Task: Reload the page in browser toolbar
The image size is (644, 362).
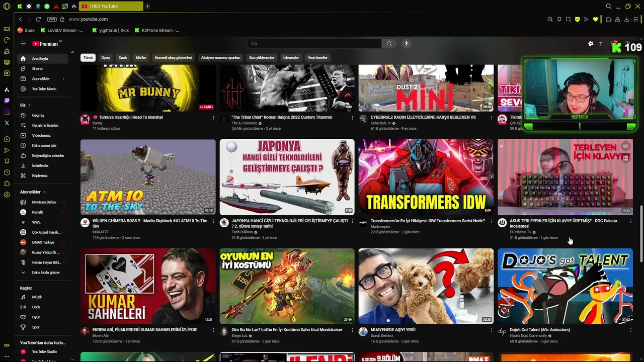Action: (x=38, y=19)
